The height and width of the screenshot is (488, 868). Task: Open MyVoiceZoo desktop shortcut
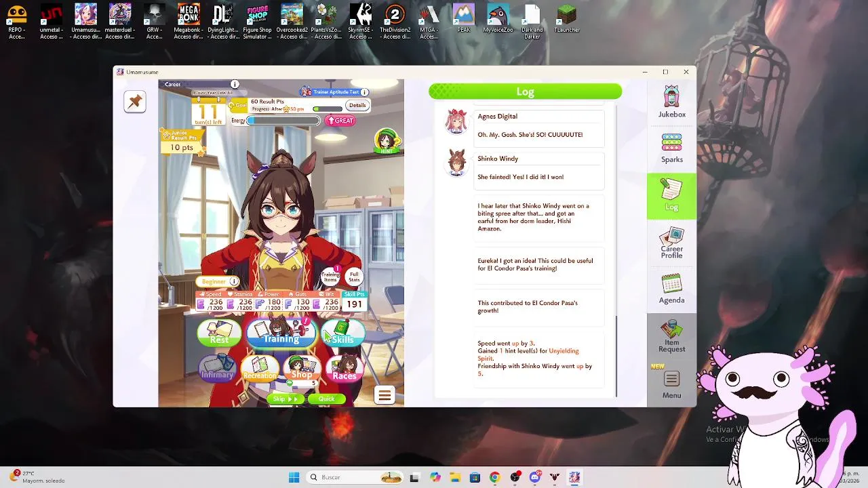(498, 18)
